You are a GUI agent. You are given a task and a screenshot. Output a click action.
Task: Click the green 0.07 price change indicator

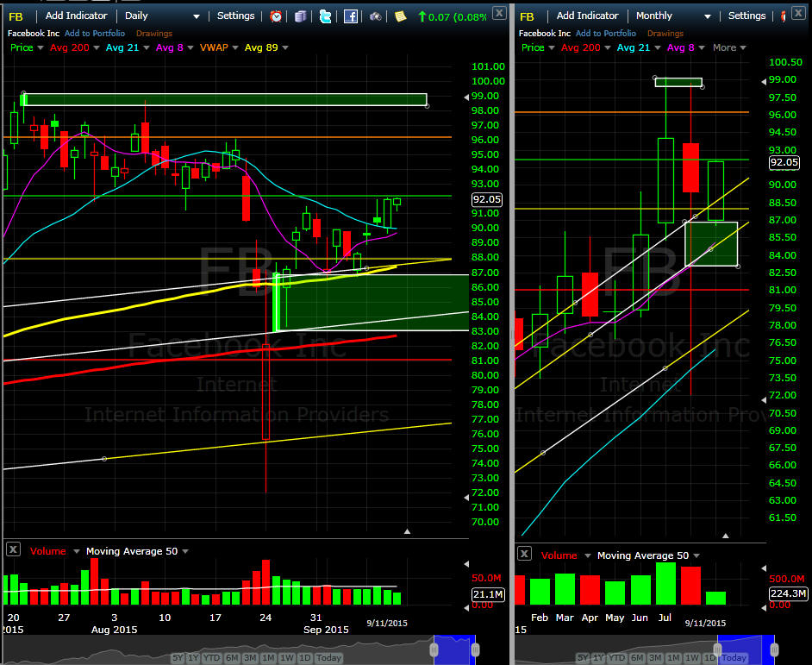pyautogui.click(x=452, y=17)
